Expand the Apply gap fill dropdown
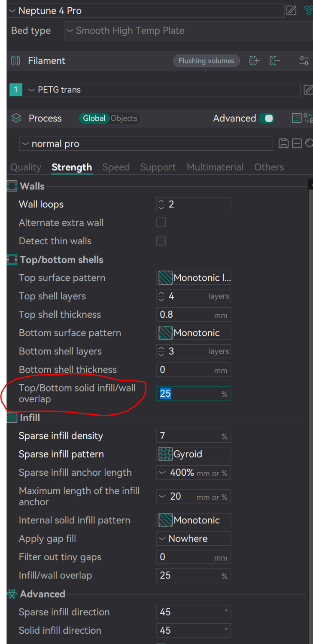The image size is (313, 644). pos(194,539)
